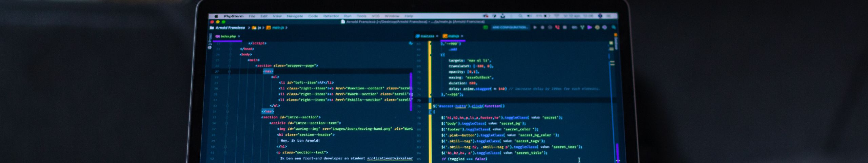Toggle the Project tool window stripe button
The height and width of the screenshot is (163, 868).
(210, 41)
